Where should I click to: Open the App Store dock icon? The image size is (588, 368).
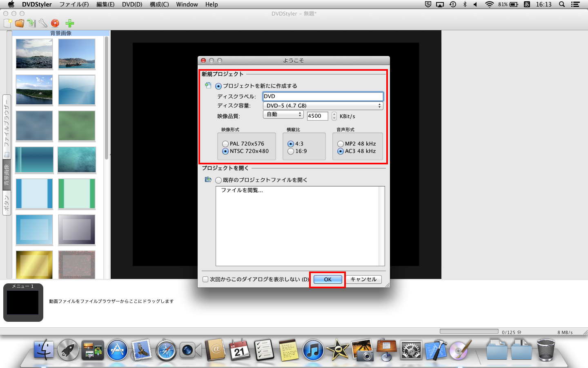[117, 350]
